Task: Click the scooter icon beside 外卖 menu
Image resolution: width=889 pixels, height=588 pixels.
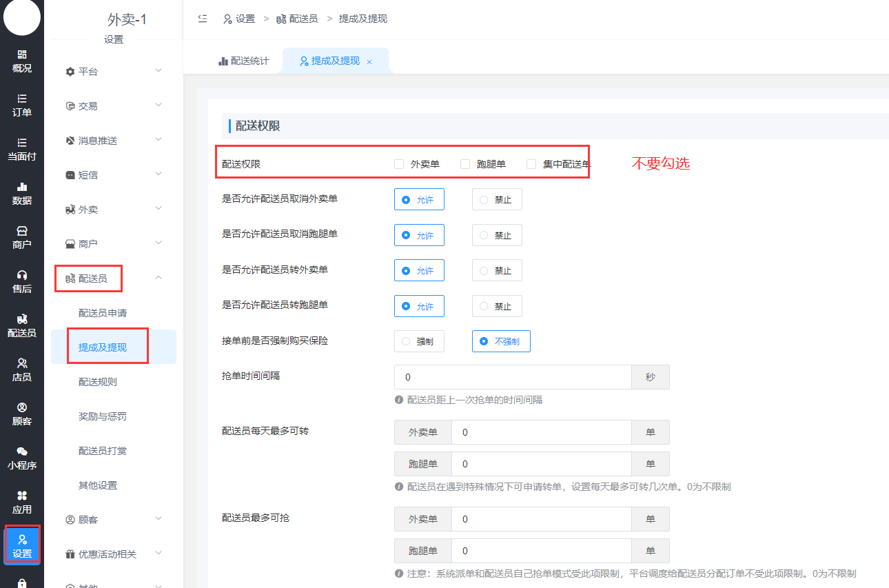Action: pos(70,210)
